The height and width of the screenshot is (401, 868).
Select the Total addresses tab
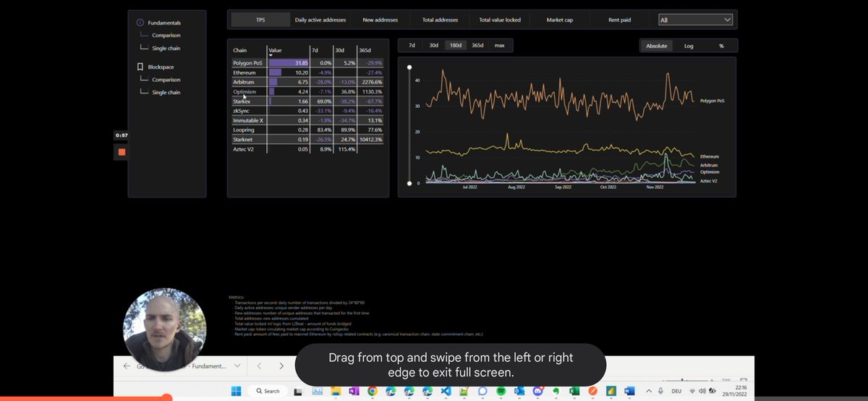point(438,20)
